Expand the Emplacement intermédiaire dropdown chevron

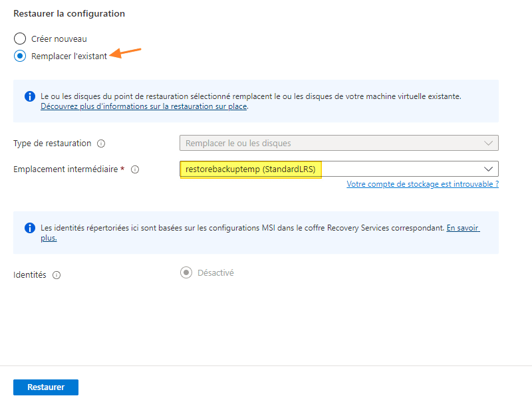pyautogui.click(x=487, y=169)
